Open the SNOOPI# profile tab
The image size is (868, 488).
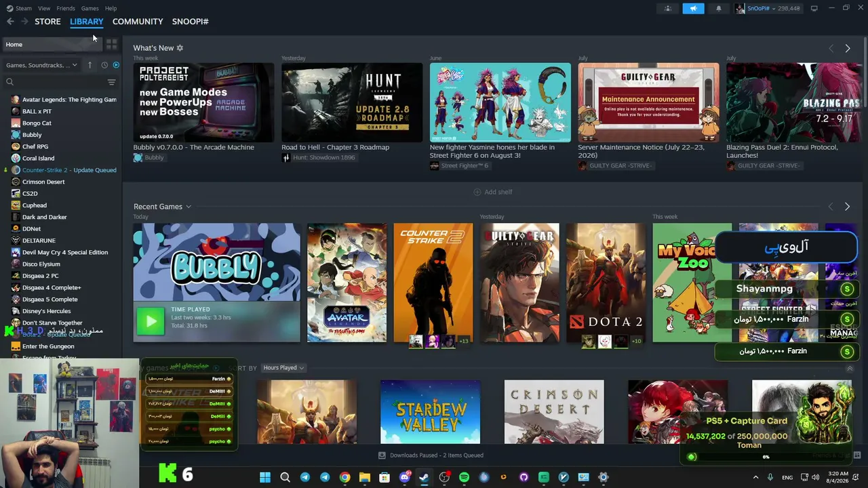click(x=191, y=22)
